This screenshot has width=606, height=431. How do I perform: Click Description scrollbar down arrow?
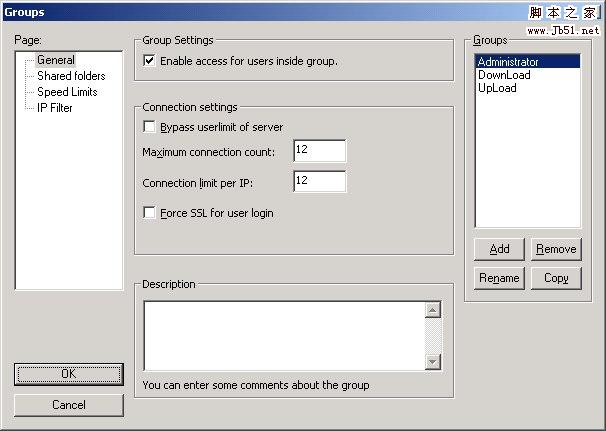[x=433, y=361]
